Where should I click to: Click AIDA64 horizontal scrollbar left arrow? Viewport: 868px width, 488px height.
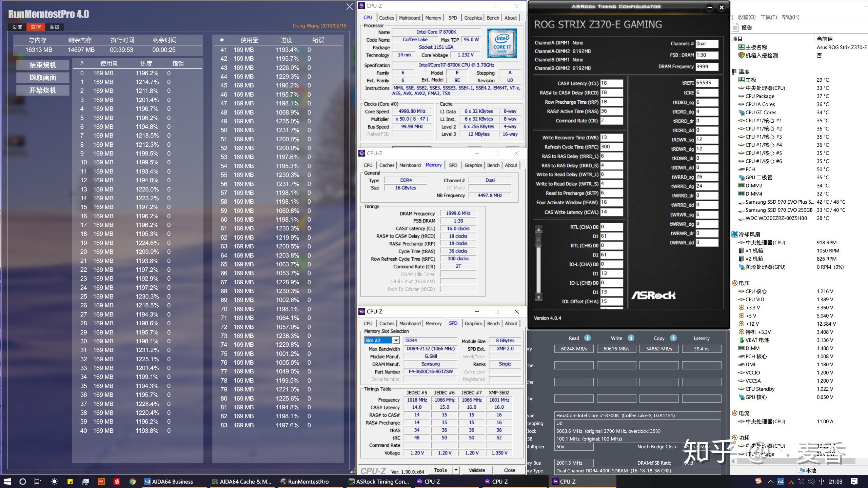733,461
